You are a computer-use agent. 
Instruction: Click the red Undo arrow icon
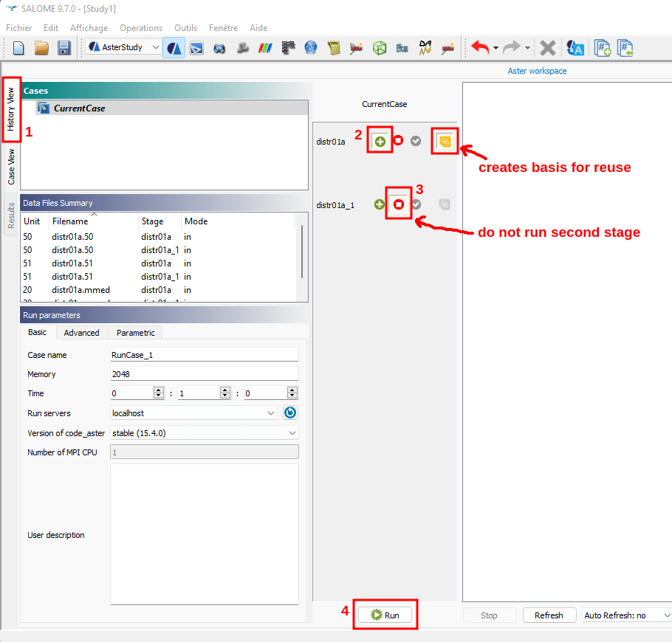point(480,48)
